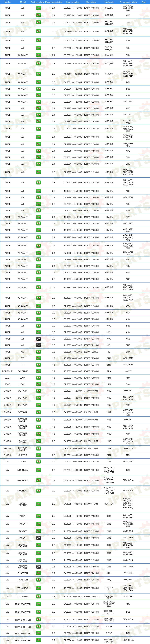Select the 3U4 body code cell
Image resolution: width=150 pixels, height=644 pixels.
(109, 455)
